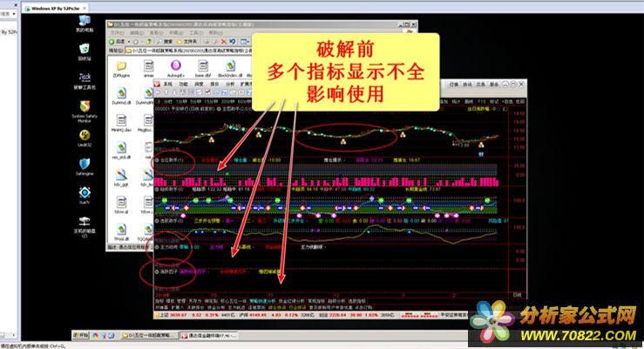
Task: Launch System Safety Monitor from desktop
Action: coord(85,109)
